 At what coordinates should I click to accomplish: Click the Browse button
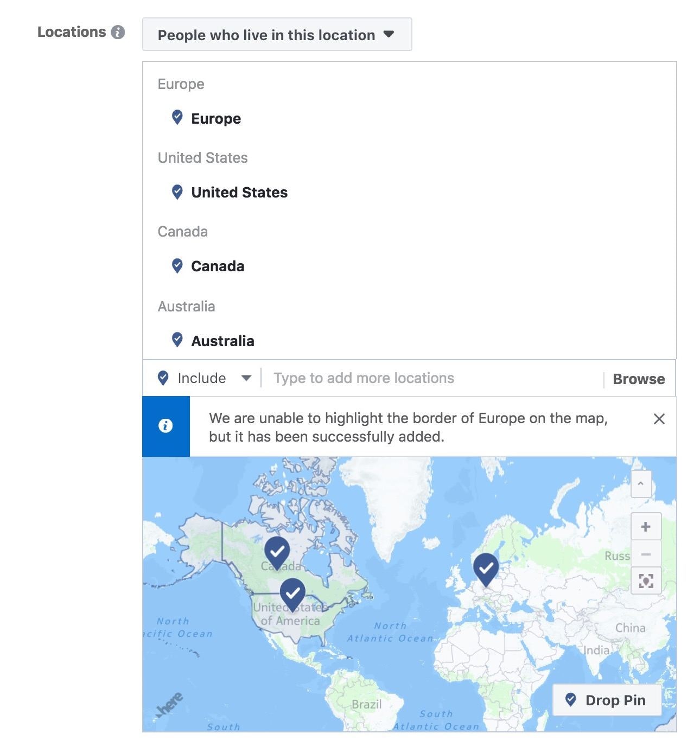click(x=639, y=379)
